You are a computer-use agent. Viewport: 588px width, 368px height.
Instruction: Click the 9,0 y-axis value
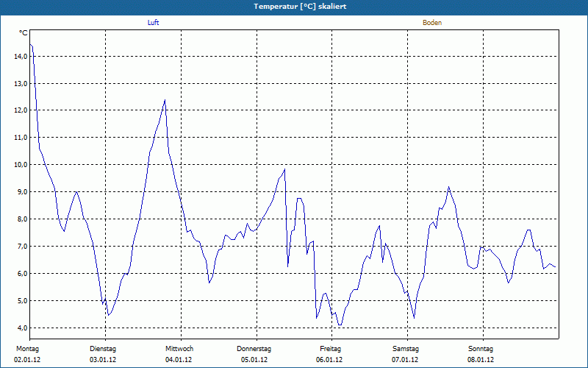(x=23, y=192)
